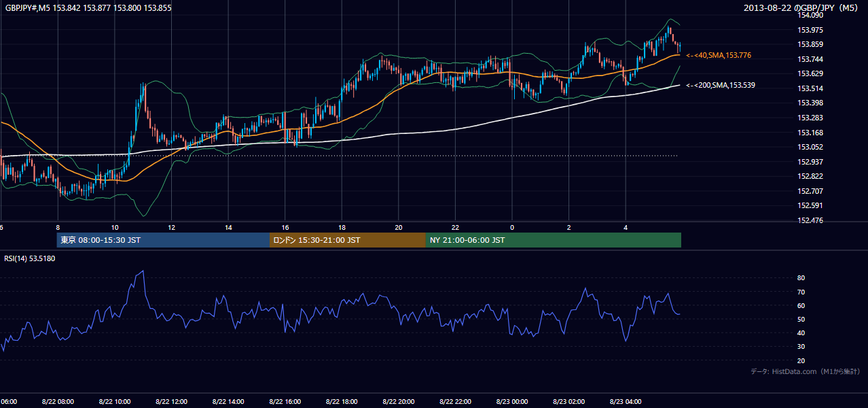Click the 8/23 02:00 bottom time label
Image resolution: width=868 pixels, height=408 pixels.
pos(568,402)
